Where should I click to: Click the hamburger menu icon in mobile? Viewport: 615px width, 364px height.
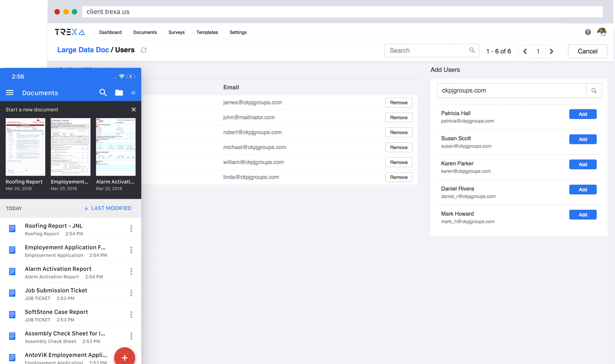(10, 93)
